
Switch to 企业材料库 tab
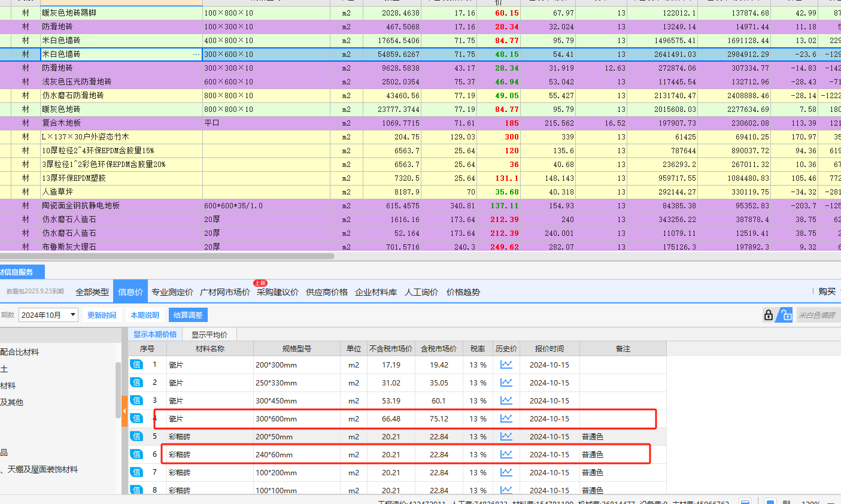tap(376, 292)
